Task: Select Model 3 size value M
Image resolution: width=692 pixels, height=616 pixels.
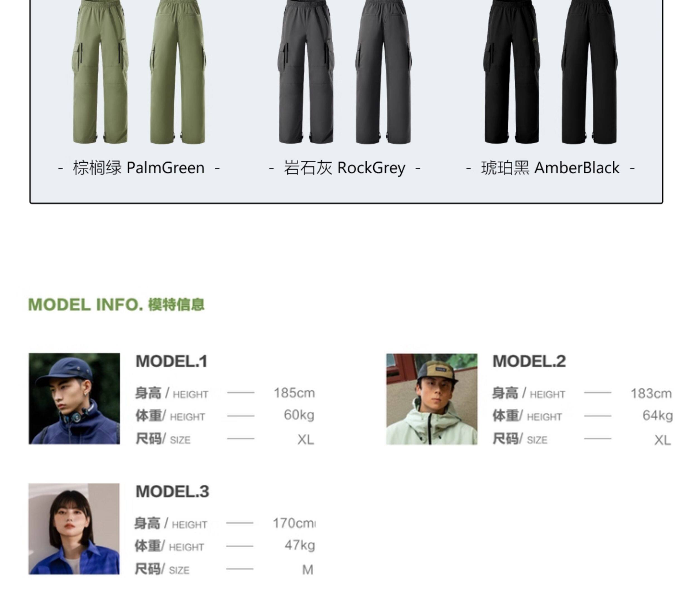Action: (308, 570)
